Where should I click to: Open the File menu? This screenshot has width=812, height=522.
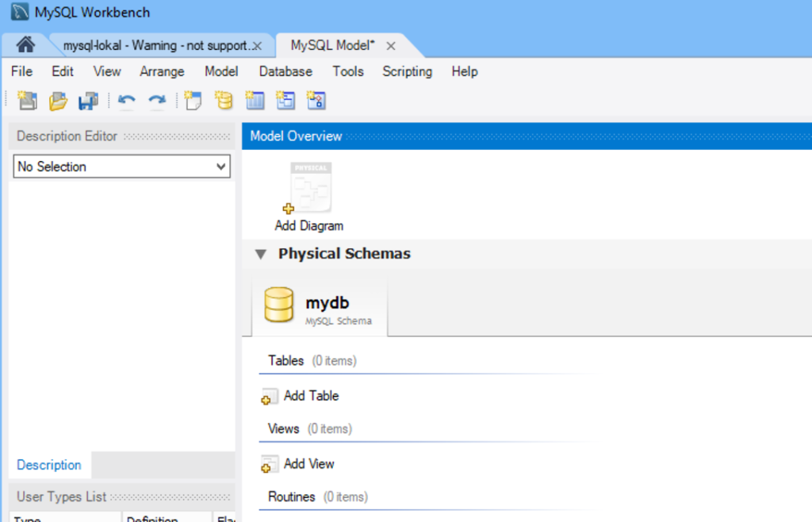(x=21, y=71)
